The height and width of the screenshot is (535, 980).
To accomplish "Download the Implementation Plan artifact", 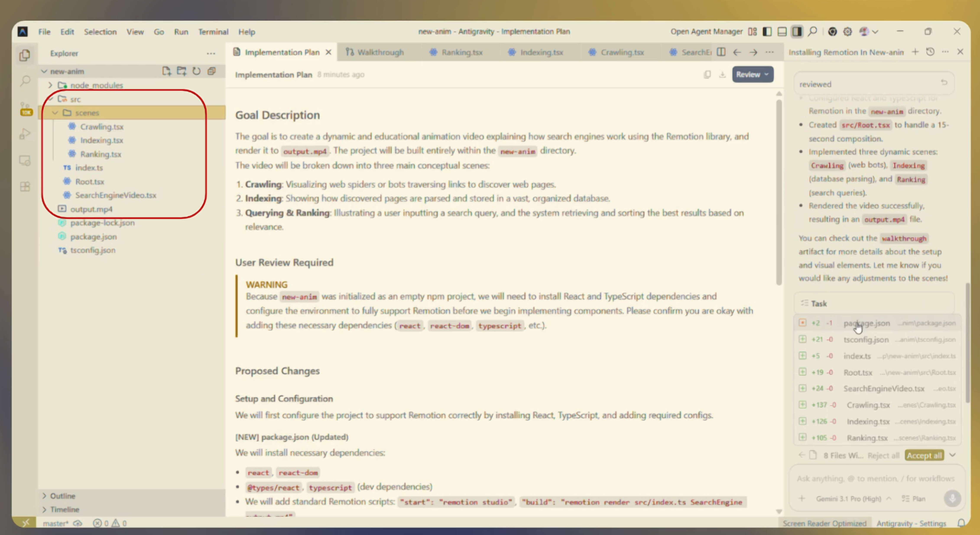I will 722,74.
